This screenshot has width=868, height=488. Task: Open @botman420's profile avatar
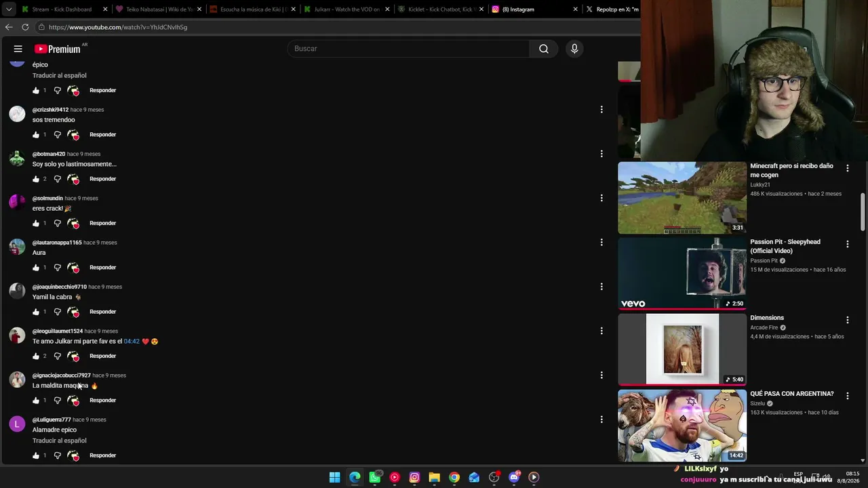coord(17,158)
